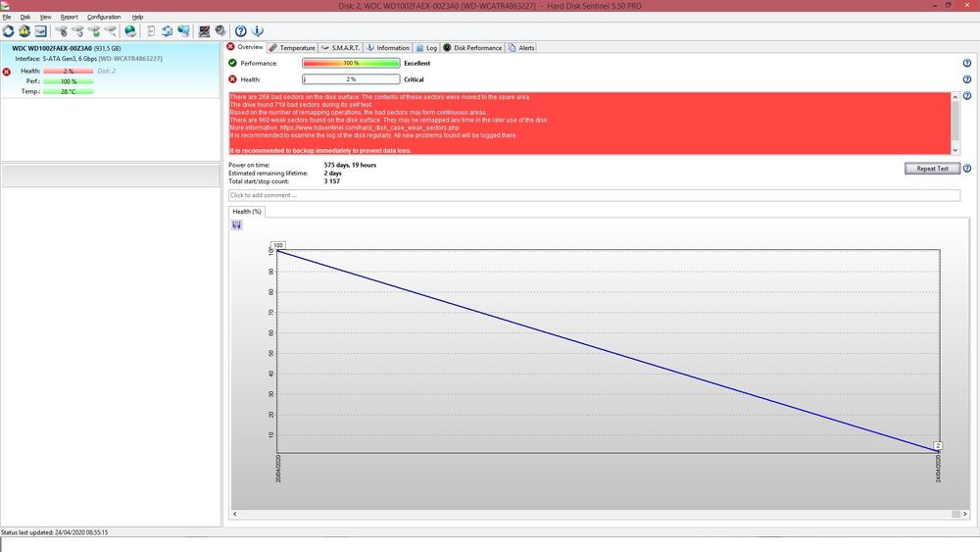Click the save icon above health chart
This screenshot has height=552, width=980.
tap(237, 226)
